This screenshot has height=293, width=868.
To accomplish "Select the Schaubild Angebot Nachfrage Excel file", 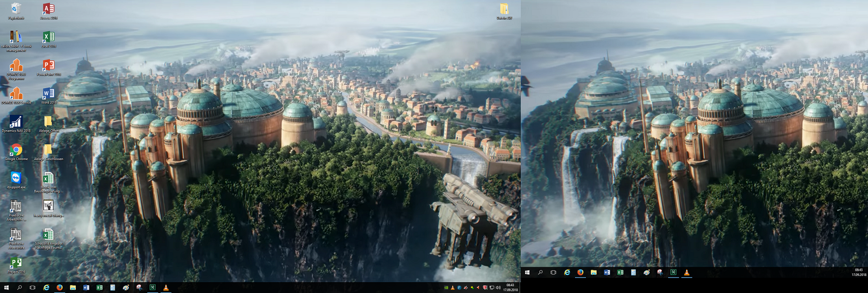I will (48, 234).
